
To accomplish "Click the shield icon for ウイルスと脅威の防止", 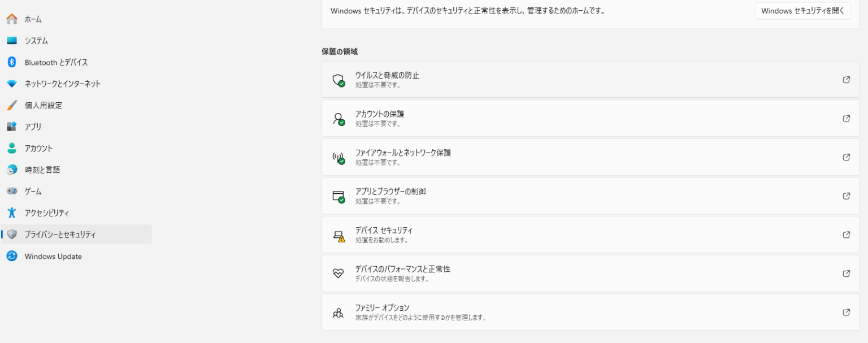I will coord(338,80).
